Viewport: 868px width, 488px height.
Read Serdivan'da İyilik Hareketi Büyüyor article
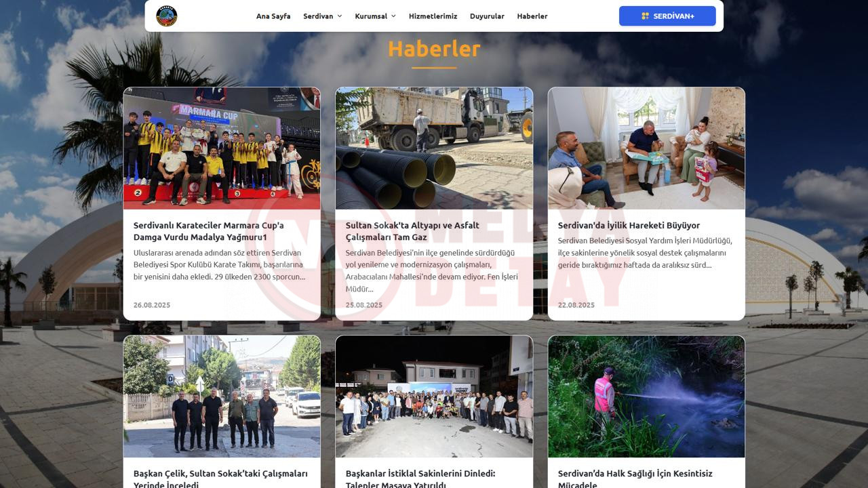pyautogui.click(x=629, y=226)
